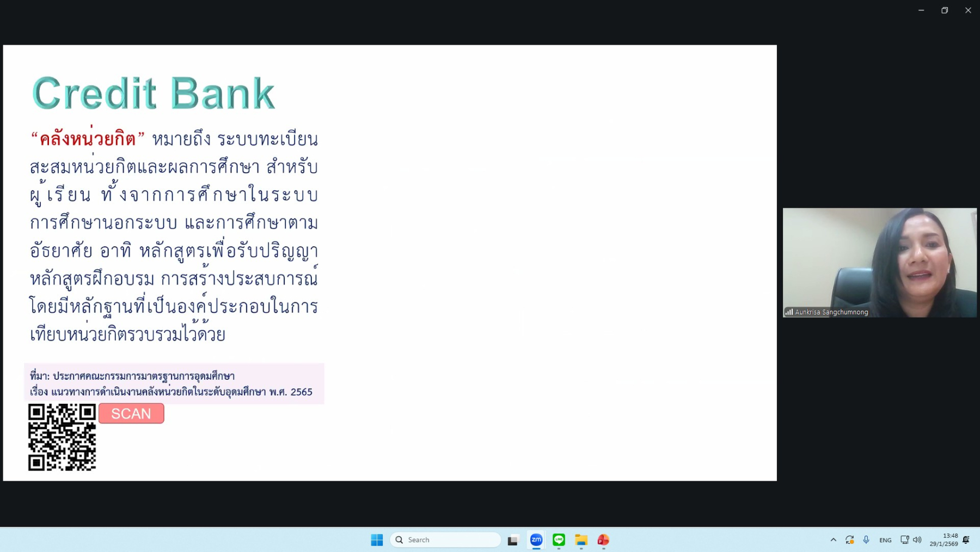
Task: Toggle the notification bell do-not-disturb icon
Action: point(966,540)
